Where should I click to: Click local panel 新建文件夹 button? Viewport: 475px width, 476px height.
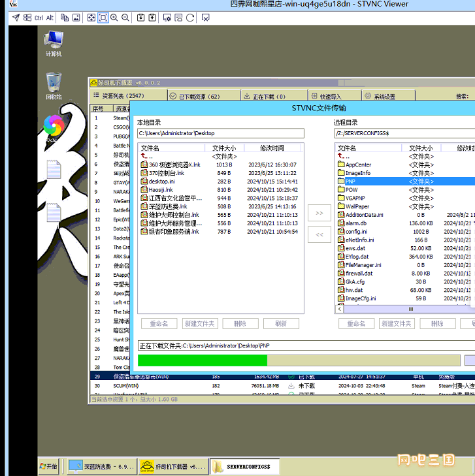200,324
